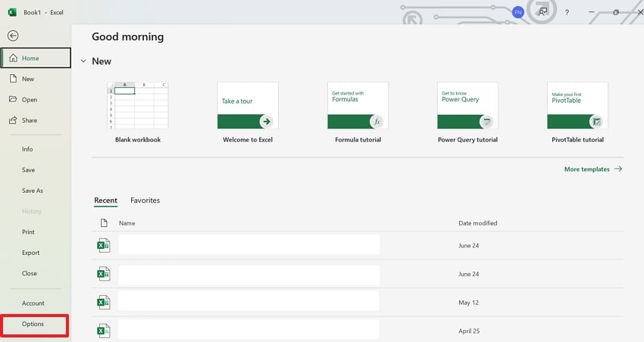Open Export in the sidebar
This screenshot has height=342, width=644.
pyautogui.click(x=31, y=253)
